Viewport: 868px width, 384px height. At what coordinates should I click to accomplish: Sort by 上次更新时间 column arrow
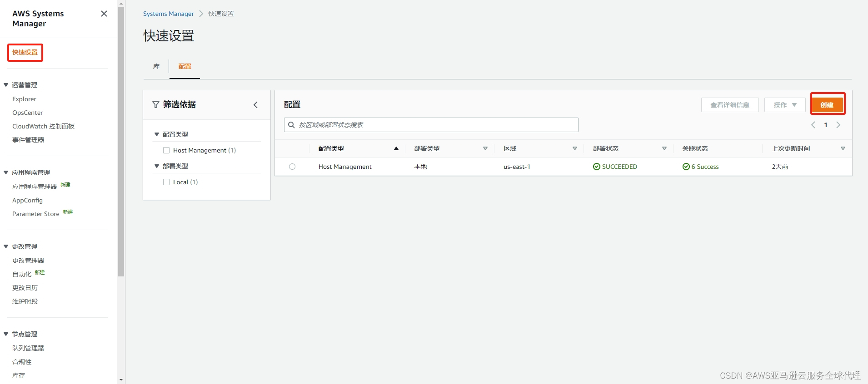click(x=843, y=148)
